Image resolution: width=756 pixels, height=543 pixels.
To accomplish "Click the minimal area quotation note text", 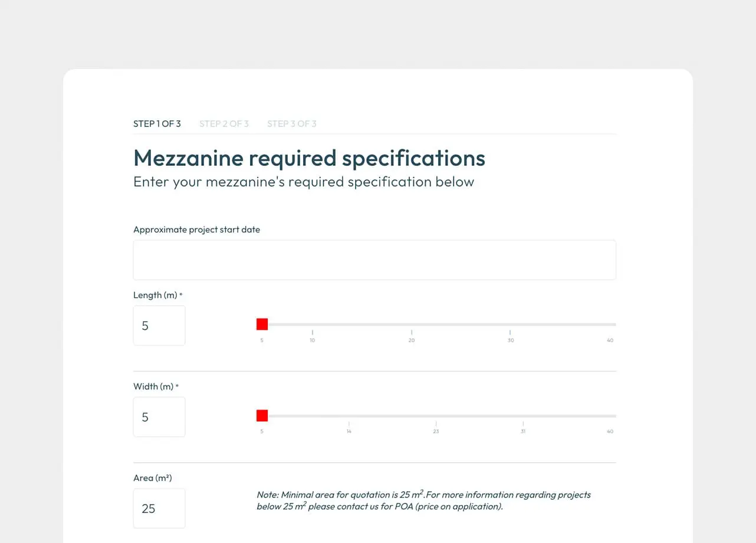I will [x=423, y=501].
